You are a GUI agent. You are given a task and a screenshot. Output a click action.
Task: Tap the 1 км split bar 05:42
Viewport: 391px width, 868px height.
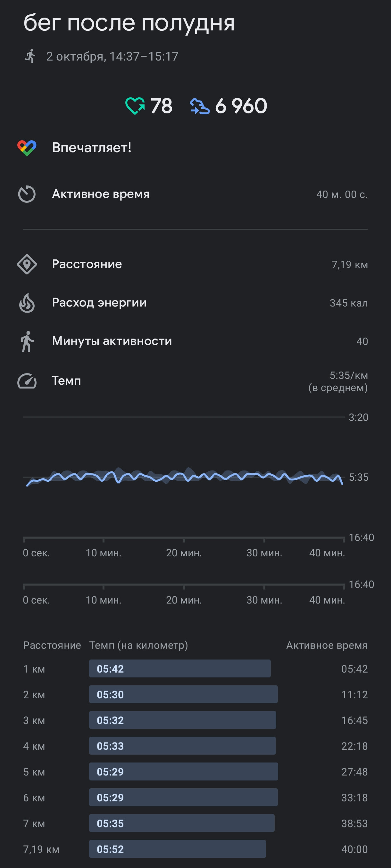pos(180,668)
